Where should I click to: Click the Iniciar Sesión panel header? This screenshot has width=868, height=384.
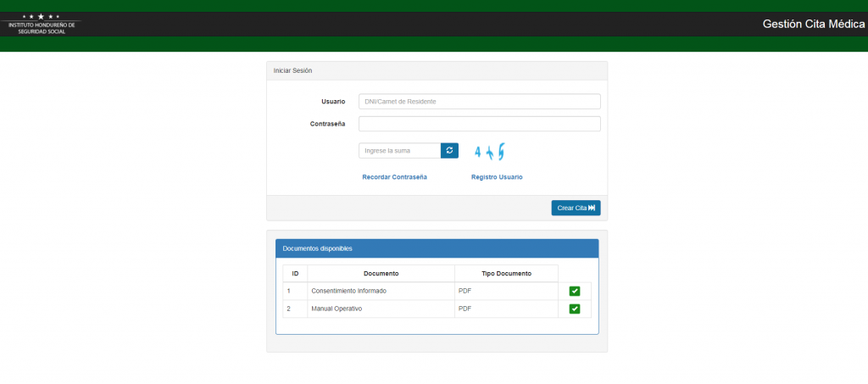point(437,70)
